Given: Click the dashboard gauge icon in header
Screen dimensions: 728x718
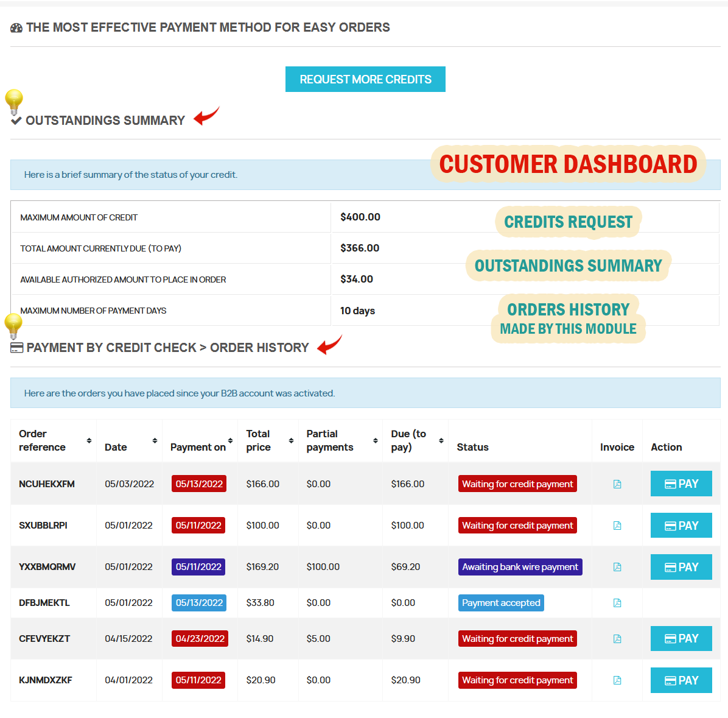Looking at the screenshot, I should 16,28.
